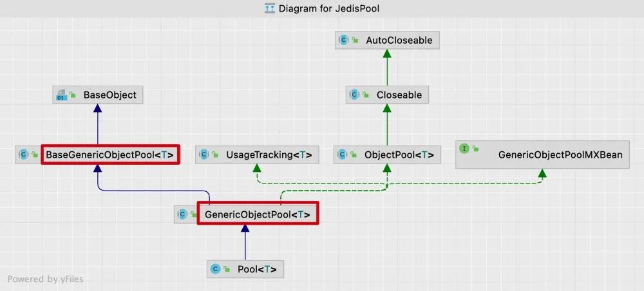Click the visibility lock icon beside ObjectPool<T>
The width and height of the screenshot is (644, 291).
pos(354,155)
